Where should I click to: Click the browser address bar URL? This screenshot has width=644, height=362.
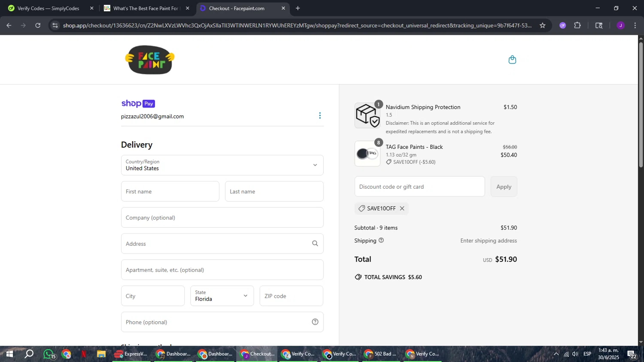point(297,25)
